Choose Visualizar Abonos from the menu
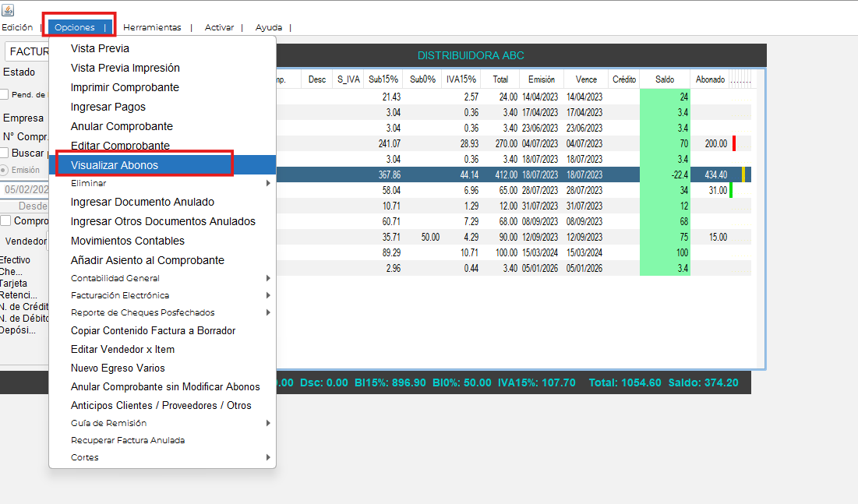This screenshot has height=504, width=858. pos(115,165)
